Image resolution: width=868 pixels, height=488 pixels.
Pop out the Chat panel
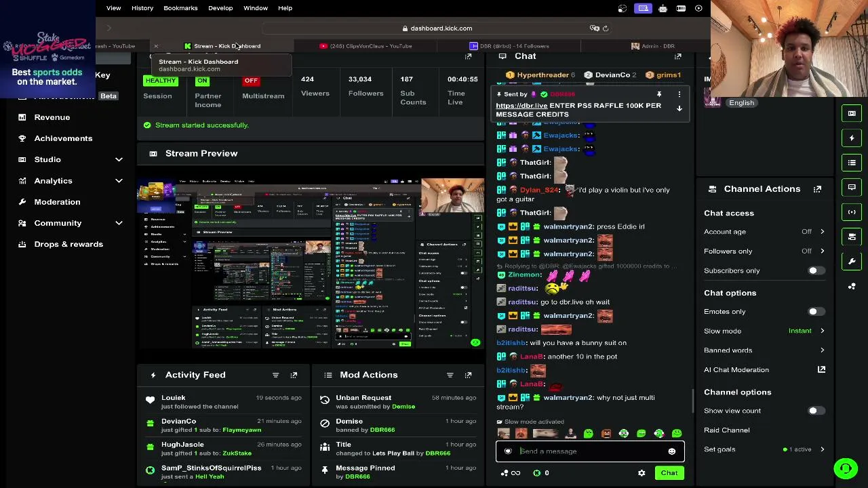pyautogui.click(x=677, y=57)
